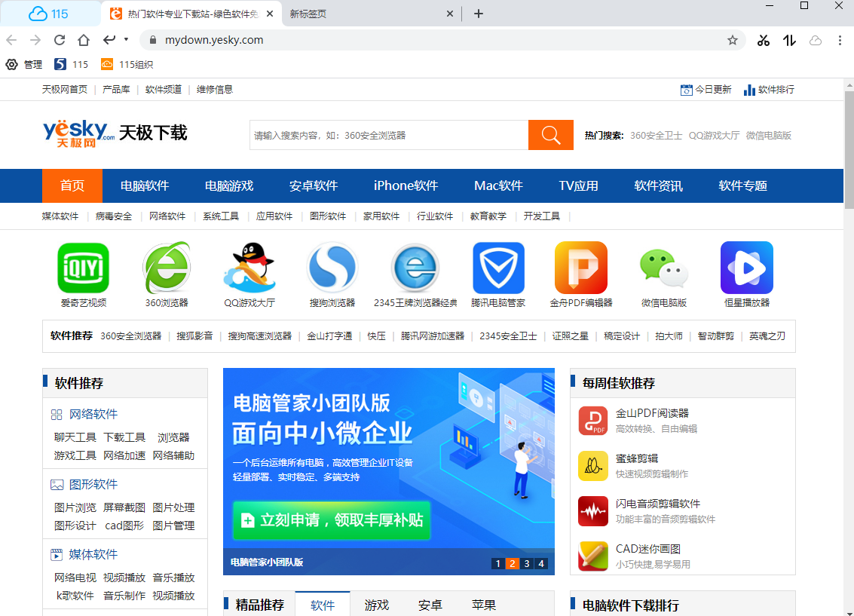Click the up-down arrows extension icon

(789, 40)
